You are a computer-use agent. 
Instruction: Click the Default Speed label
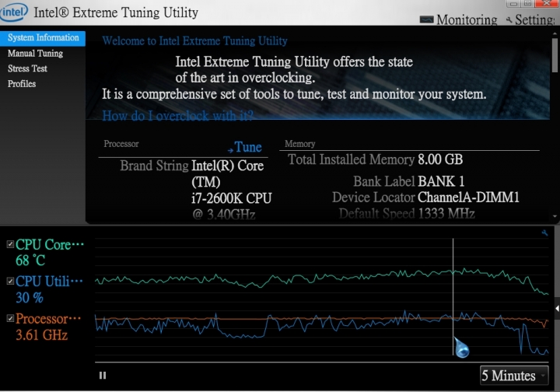pos(376,213)
